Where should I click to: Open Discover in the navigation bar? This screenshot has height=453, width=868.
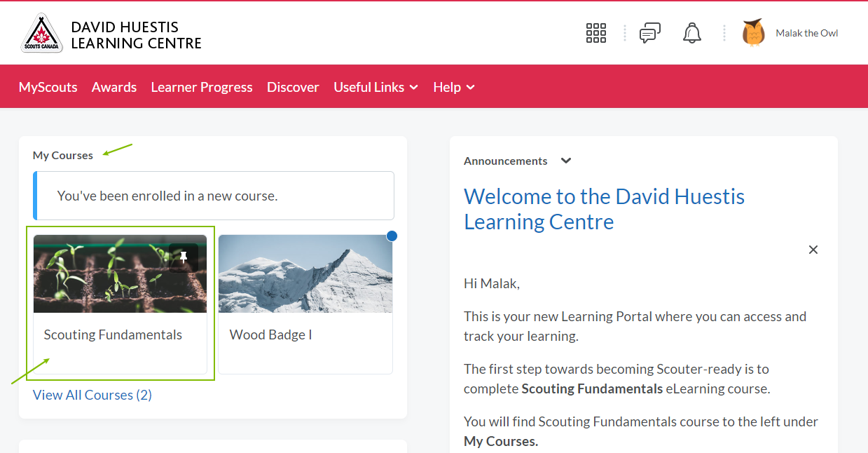click(293, 87)
